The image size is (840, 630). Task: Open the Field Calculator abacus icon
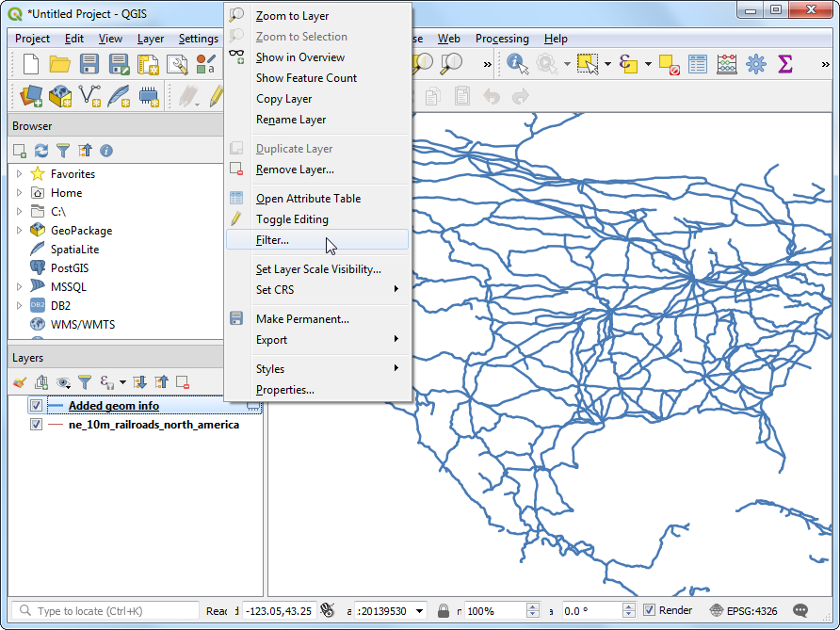point(726,64)
